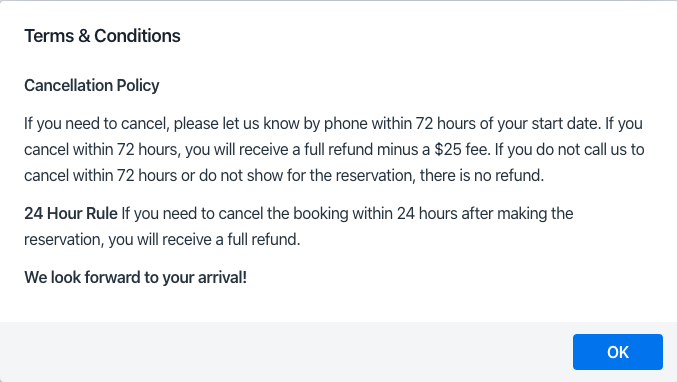This screenshot has height=382, width=677.
Task: Click the text 'you will receive a full refund.'
Action: [204, 239]
